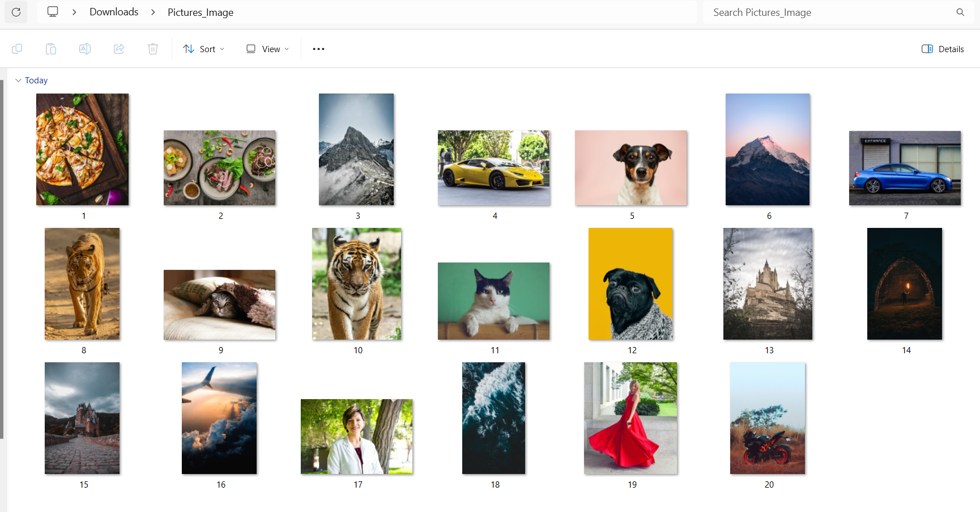
Task: Click the search magnifier icon
Action: point(960,12)
